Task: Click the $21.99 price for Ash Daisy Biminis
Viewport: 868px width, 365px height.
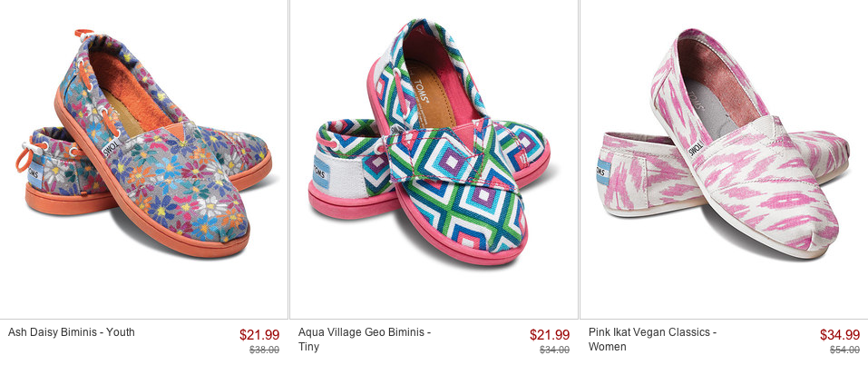Action: [259, 334]
